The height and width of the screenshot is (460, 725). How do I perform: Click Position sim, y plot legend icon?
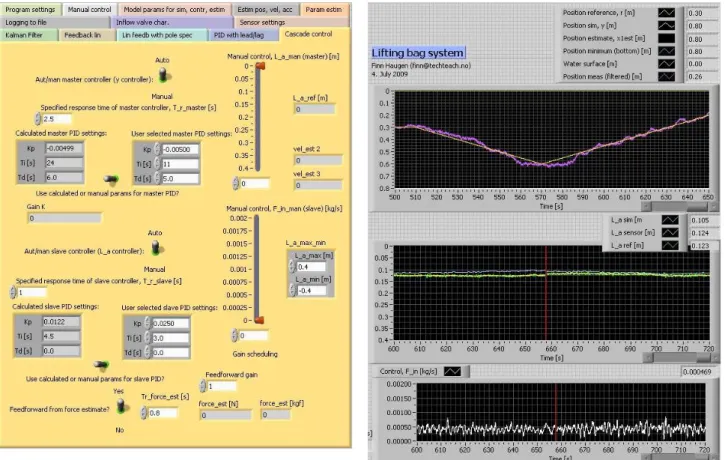[666, 25]
